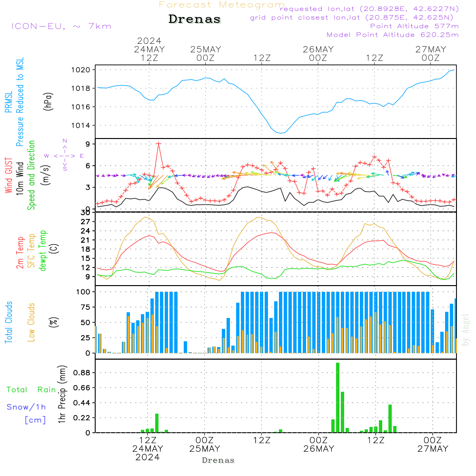Click the bottom '12Z 24MAY 2024' time label
The width and height of the screenshot is (476, 476).
click(148, 449)
